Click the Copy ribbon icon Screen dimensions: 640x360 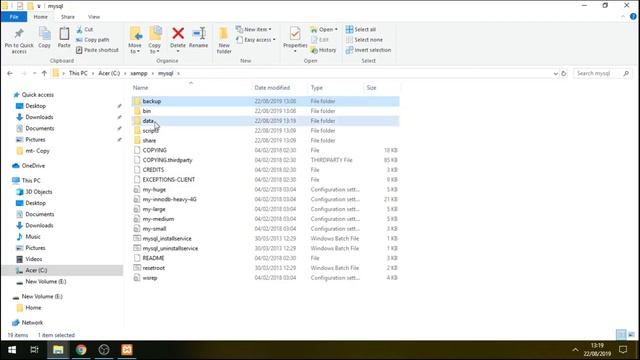[44, 38]
